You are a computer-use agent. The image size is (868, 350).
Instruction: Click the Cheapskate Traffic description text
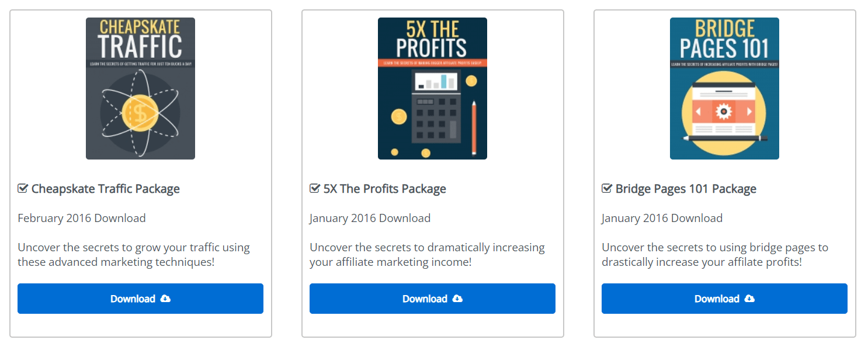(134, 254)
